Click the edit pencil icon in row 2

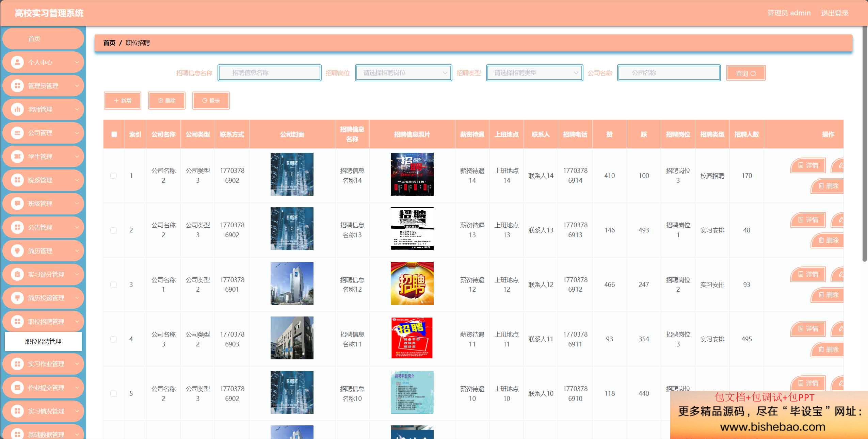[841, 220]
